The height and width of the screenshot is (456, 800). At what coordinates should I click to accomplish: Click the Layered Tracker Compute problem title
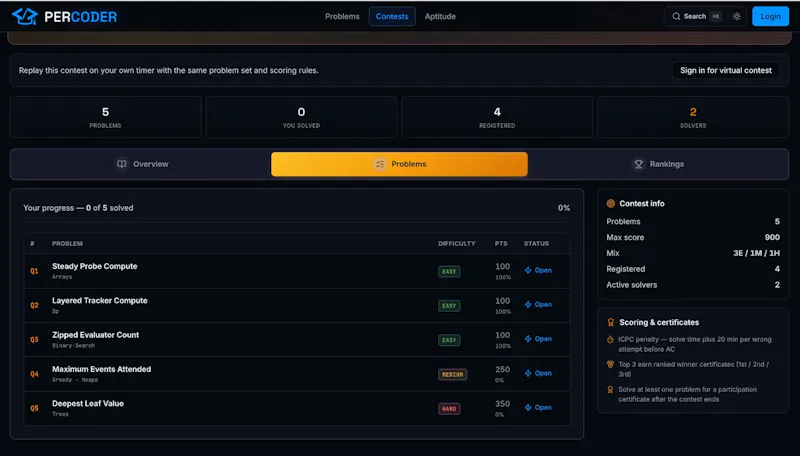click(x=99, y=300)
